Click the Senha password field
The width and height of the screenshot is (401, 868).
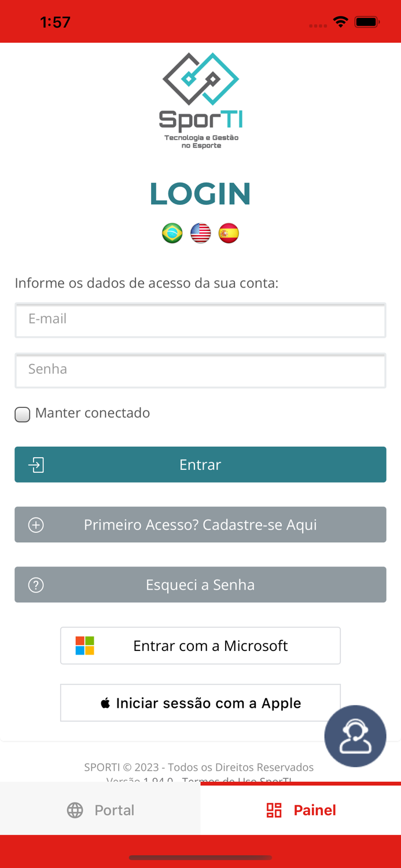200,371
